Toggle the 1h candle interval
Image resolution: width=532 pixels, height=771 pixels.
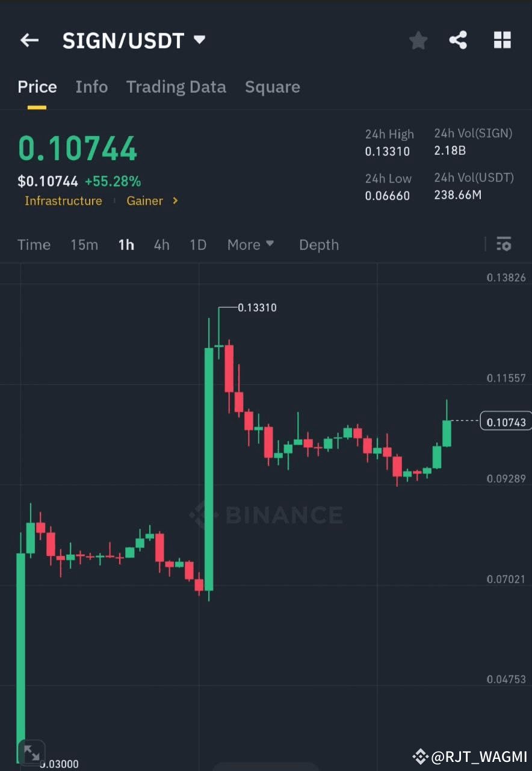point(126,245)
